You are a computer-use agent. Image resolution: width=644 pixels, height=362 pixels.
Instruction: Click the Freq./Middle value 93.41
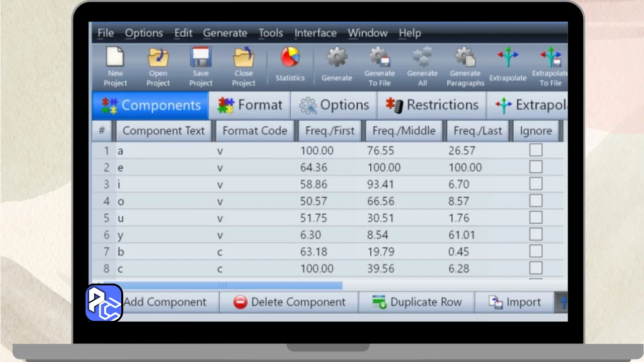click(380, 184)
